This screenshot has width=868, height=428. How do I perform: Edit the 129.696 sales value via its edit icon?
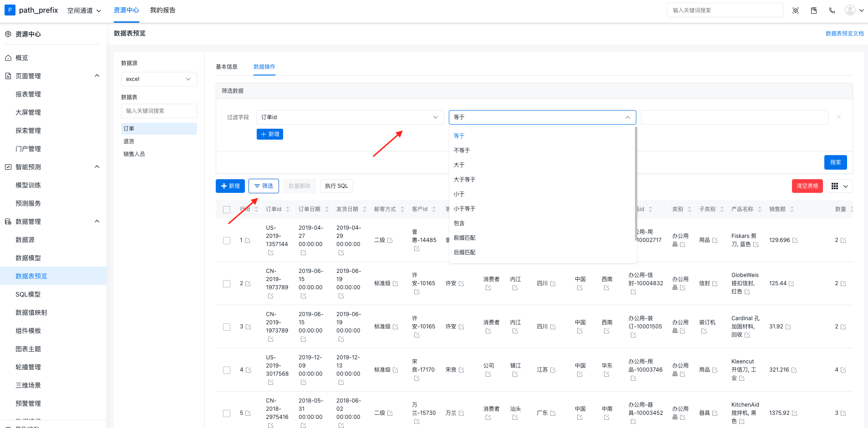click(x=795, y=241)
